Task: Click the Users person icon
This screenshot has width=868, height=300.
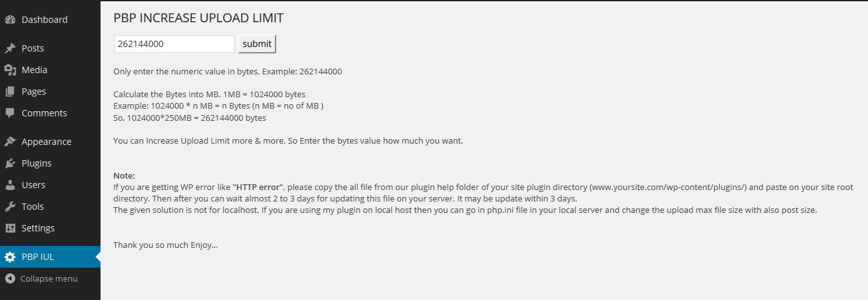Action: (x=10, y=185)
